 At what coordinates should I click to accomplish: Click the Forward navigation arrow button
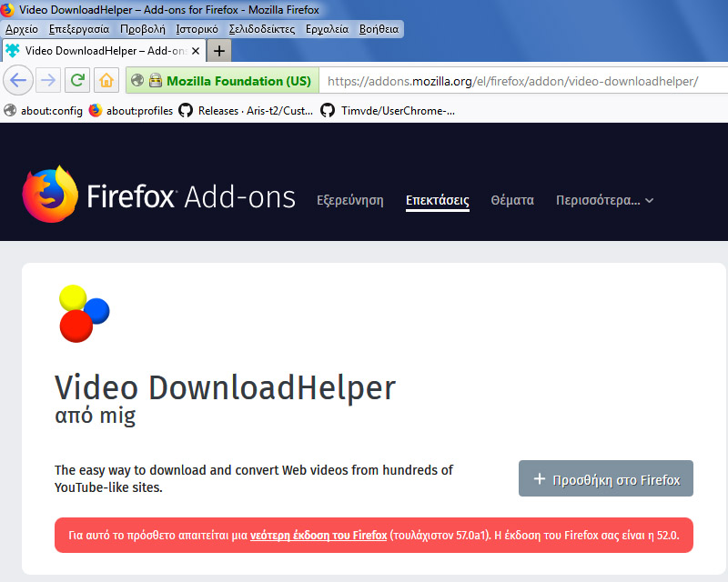[x=48, y=81]
